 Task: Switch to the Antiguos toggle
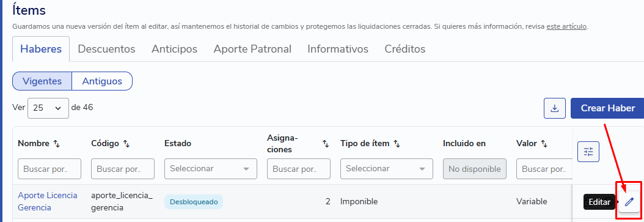click(x=102, y=81)
